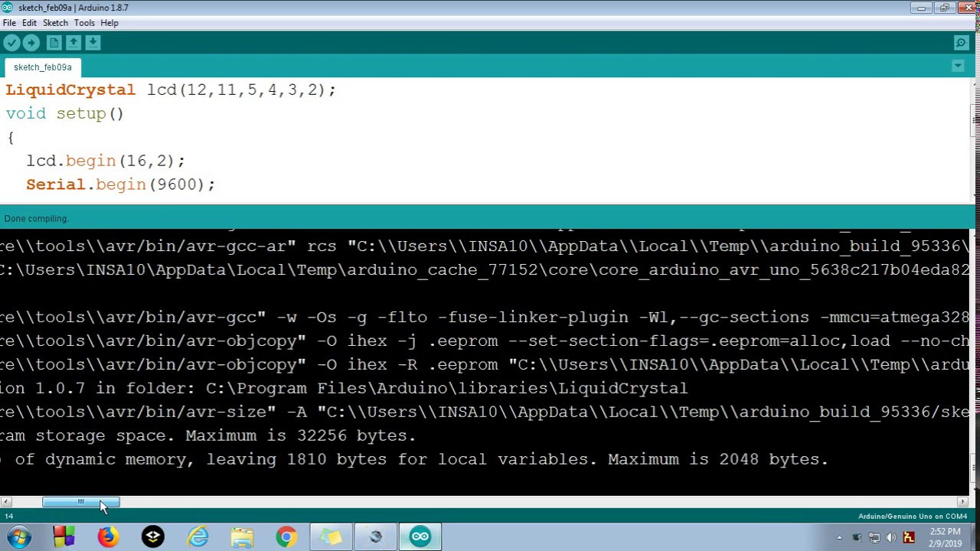Click the console scroll-right arrow
The image size is (980, 551).
tap(962, 502)
